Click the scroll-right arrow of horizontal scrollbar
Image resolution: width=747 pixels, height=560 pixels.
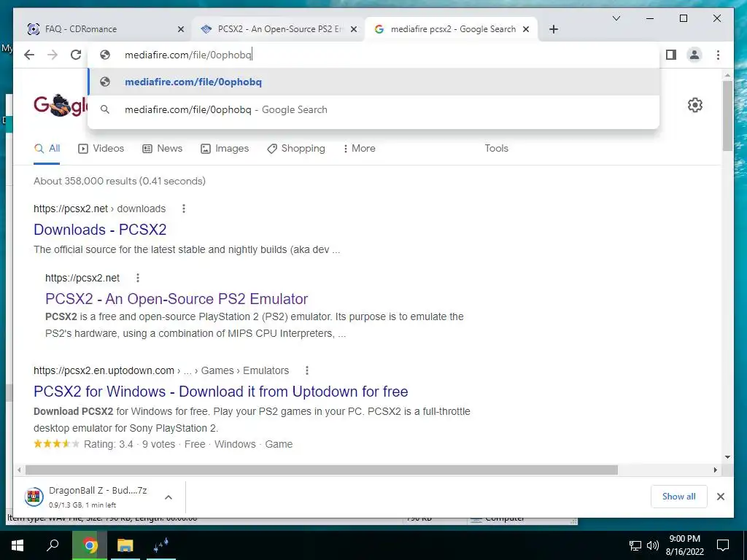tap(715, 470)
